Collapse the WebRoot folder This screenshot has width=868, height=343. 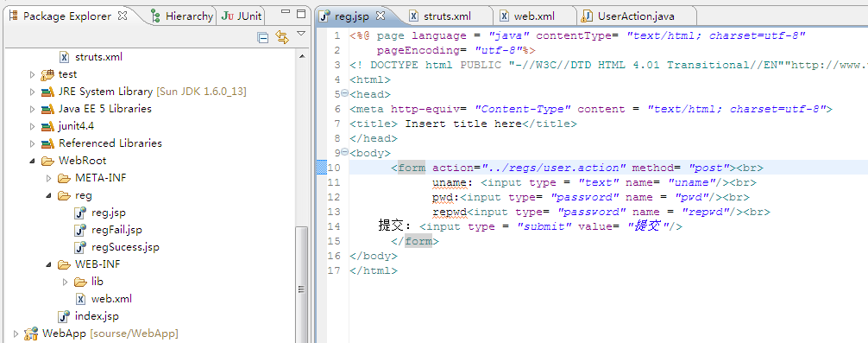(x=32, y=161)
